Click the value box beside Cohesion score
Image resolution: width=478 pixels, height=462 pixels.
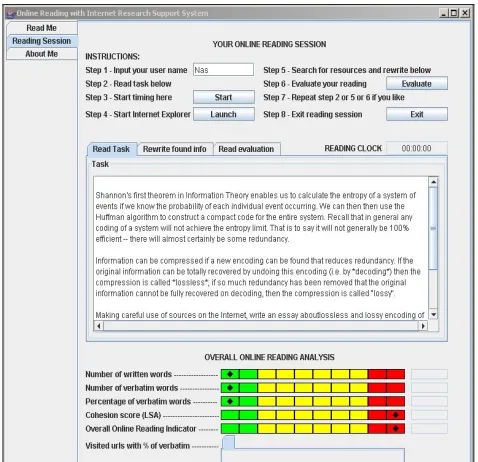tap(429, 415)
